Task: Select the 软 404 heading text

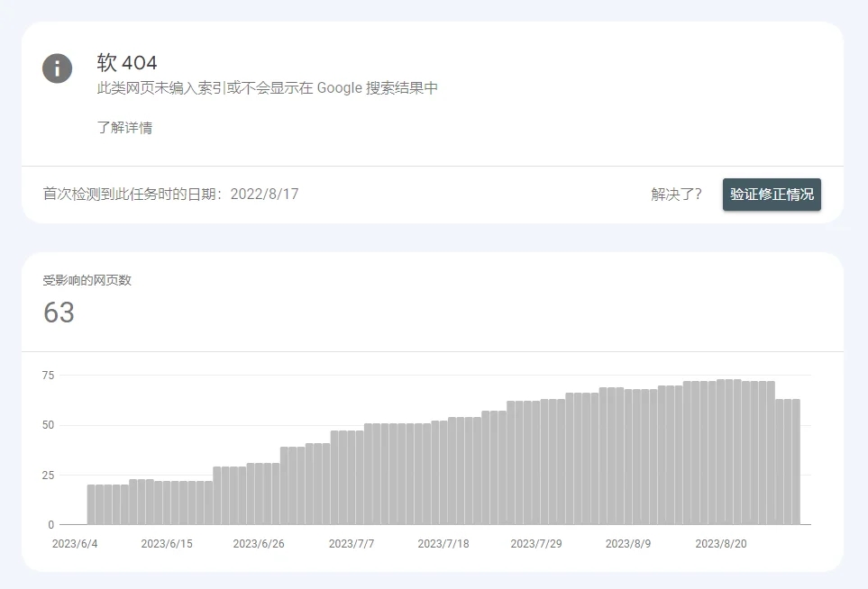Action: (127, 62)
